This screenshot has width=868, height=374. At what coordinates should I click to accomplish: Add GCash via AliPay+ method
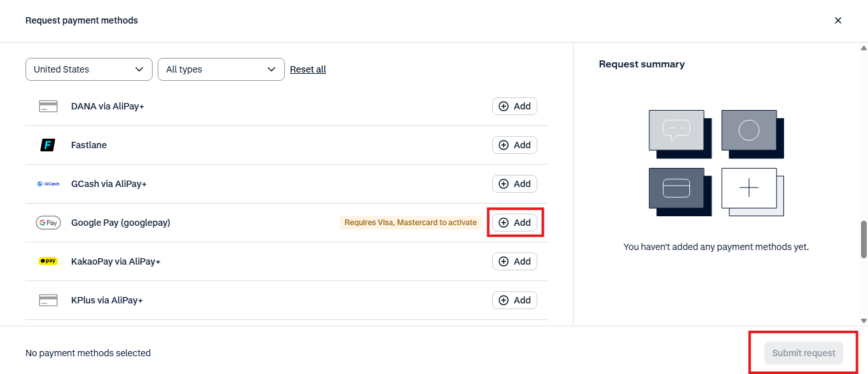point(514,184)
